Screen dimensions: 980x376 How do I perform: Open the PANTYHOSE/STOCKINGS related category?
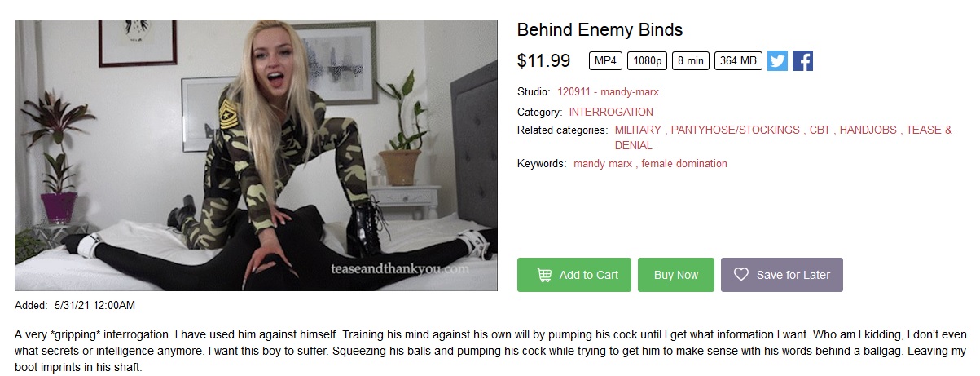click(737, 130)
